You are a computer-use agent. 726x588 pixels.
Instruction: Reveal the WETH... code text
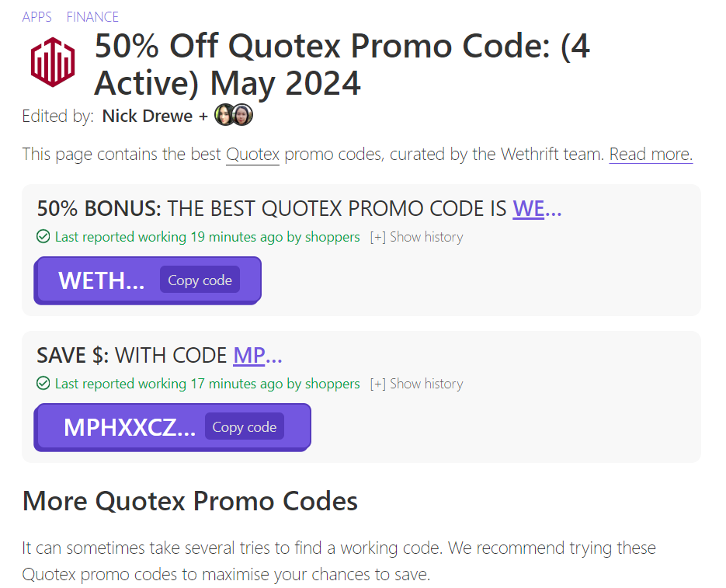[102, 280]
